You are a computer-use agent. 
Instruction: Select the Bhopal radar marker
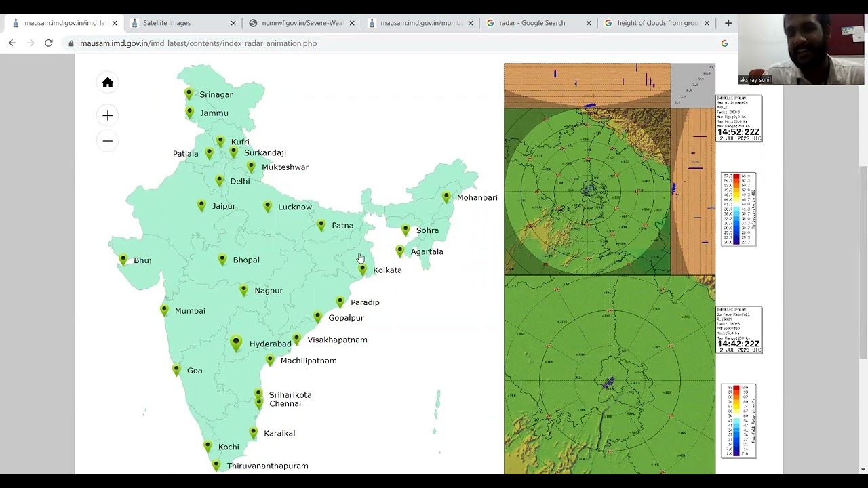pyautogui.click(x=222, y=260)
